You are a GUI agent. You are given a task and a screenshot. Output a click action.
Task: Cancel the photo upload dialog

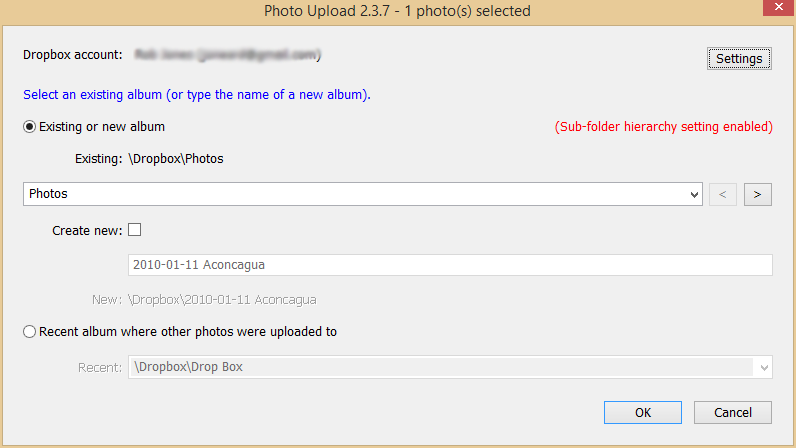click(x=733, y=412)
